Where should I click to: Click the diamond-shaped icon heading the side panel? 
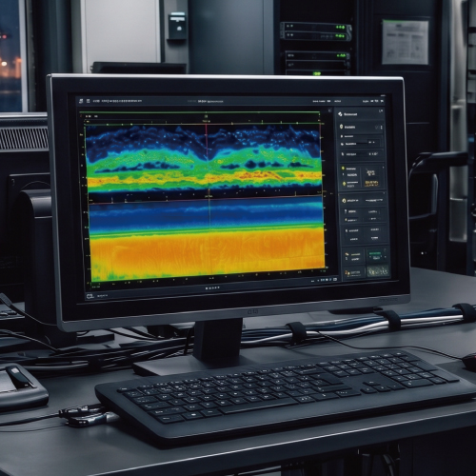click(340, 114)
